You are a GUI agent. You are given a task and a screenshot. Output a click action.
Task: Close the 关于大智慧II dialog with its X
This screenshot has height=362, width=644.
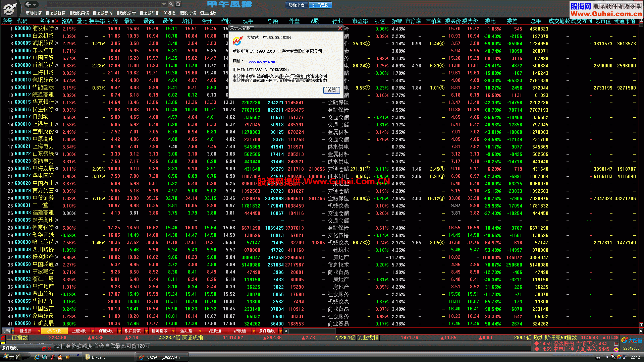click(340, 28)
